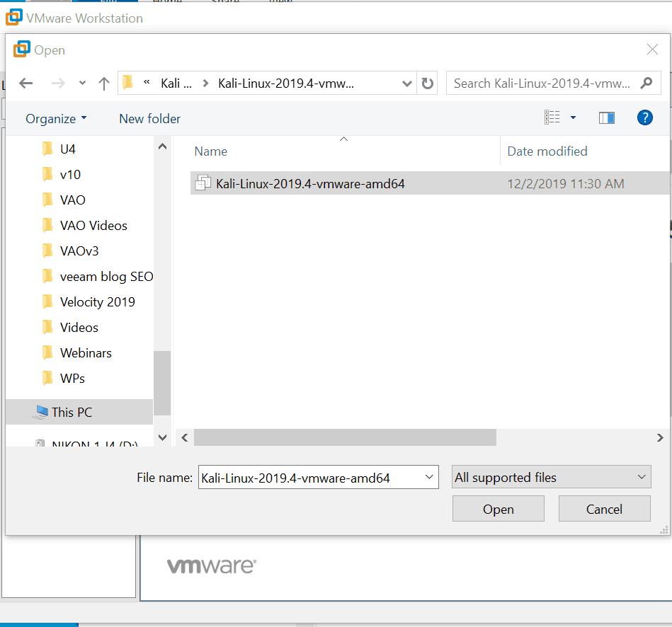The height and width of the screenshot is (627, 672).
Task: Open the Help button
Action: (645, 117)
